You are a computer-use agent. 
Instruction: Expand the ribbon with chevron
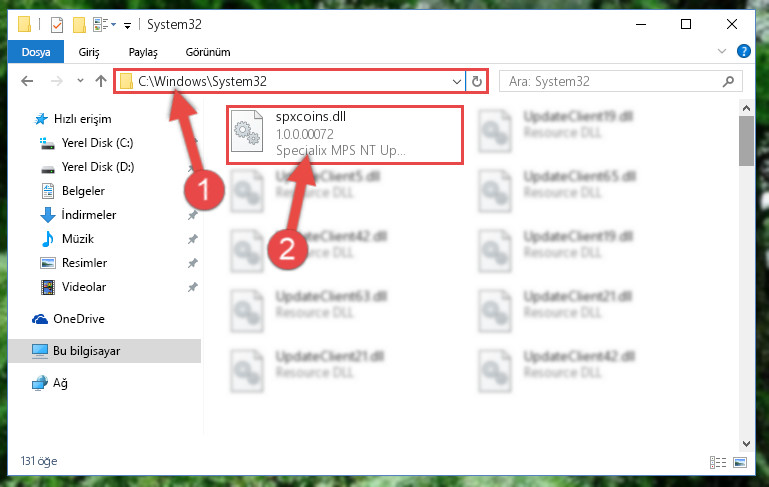click(722, 51)
